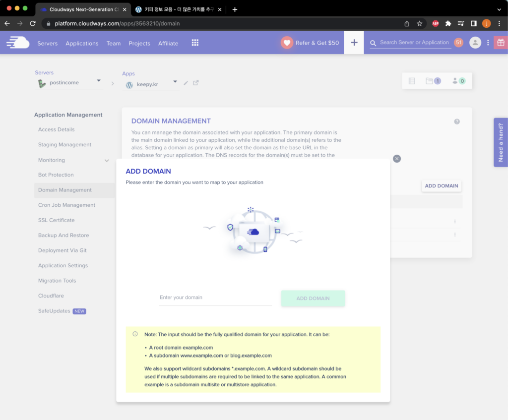Screen dimensions: 508x420
Task: Open the Team menu
Action: 114,44
